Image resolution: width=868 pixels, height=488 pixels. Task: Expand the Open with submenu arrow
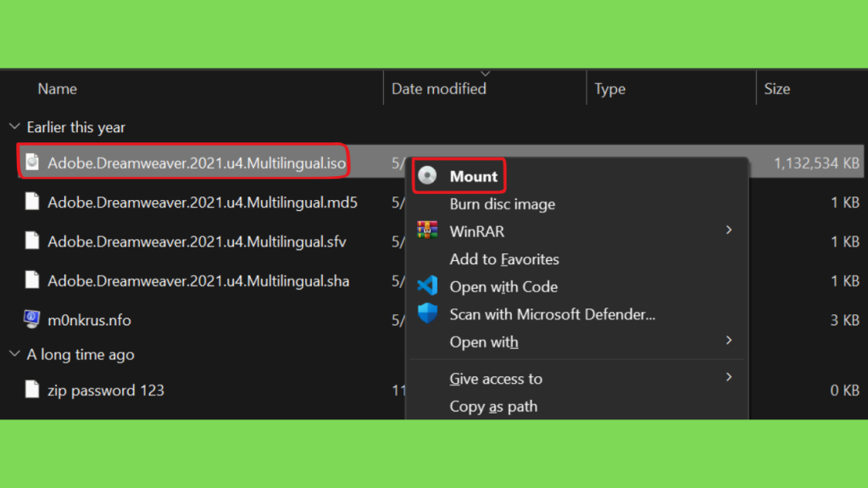[728, 341]
